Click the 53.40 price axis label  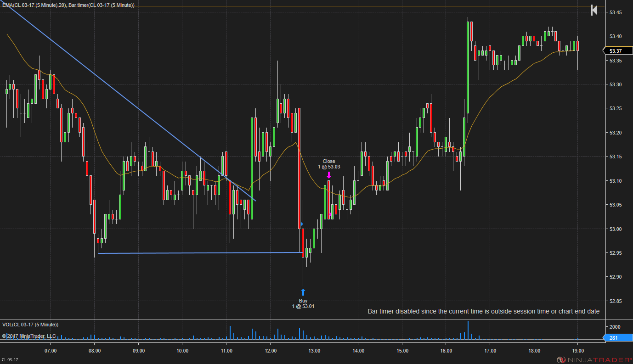(x=615, y=36)
